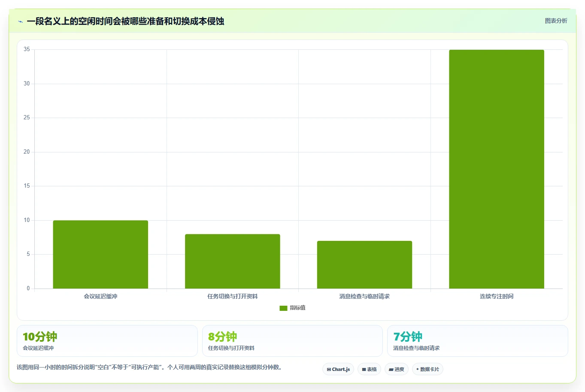The width and height of the screenshot is (585, 392).
Task: Click the 表格 tag pill
Action: 369,369
